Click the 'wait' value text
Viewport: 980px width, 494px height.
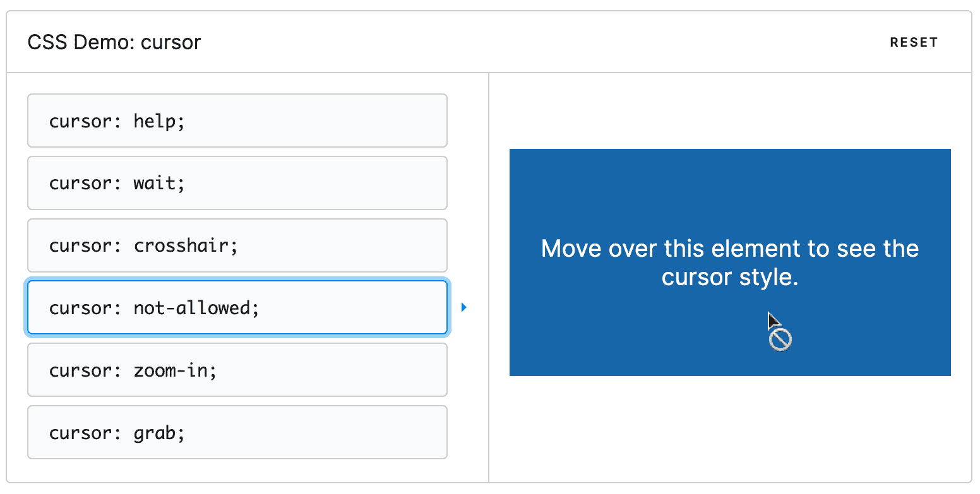pos(154,183)
